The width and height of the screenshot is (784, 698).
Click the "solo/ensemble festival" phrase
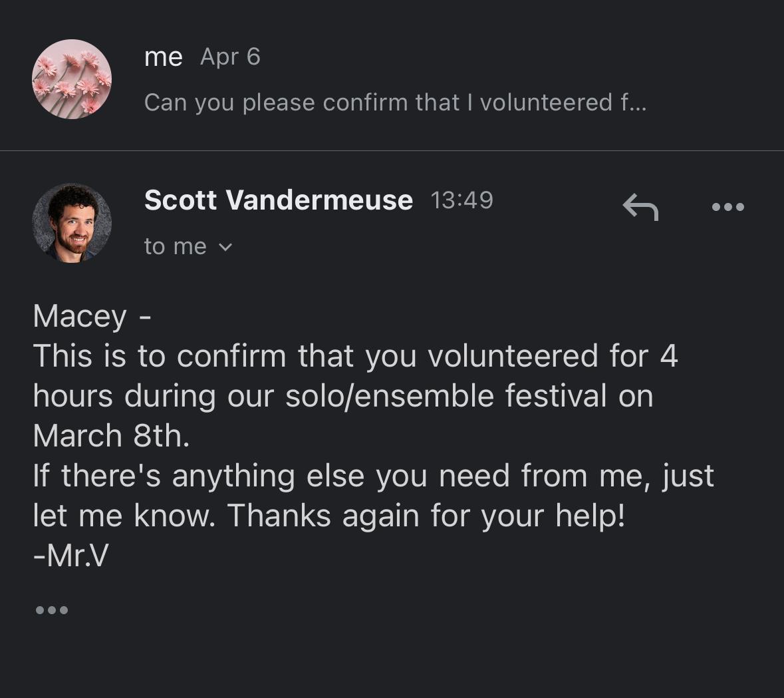[446, 396]
